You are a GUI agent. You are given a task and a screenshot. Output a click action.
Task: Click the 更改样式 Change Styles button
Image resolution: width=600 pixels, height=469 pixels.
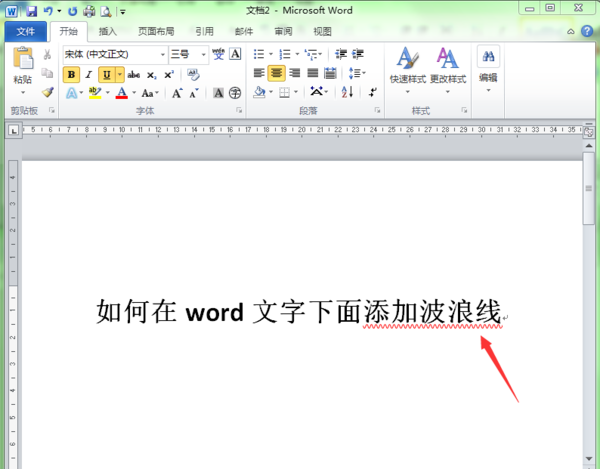448,70
